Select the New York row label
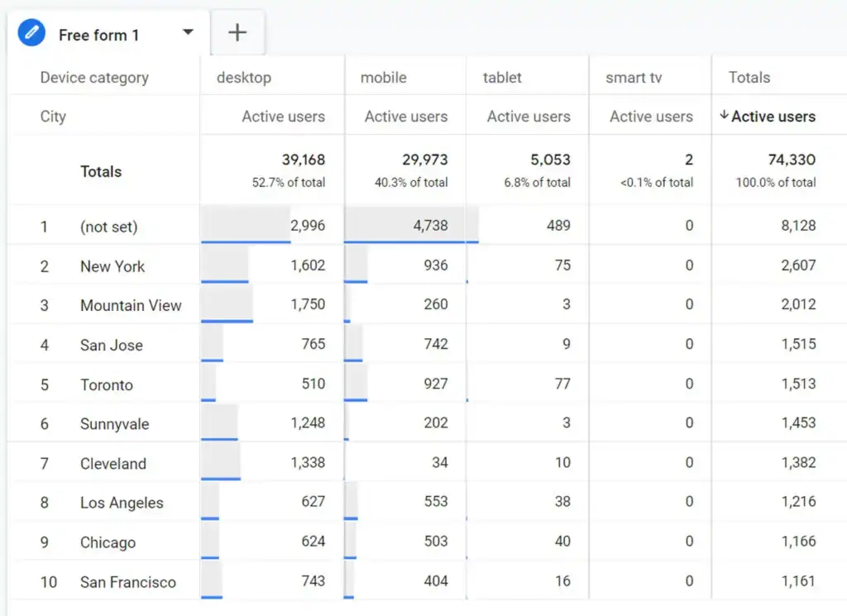Image resolution: width=847 pixels, height=616 pixels. 112,266
